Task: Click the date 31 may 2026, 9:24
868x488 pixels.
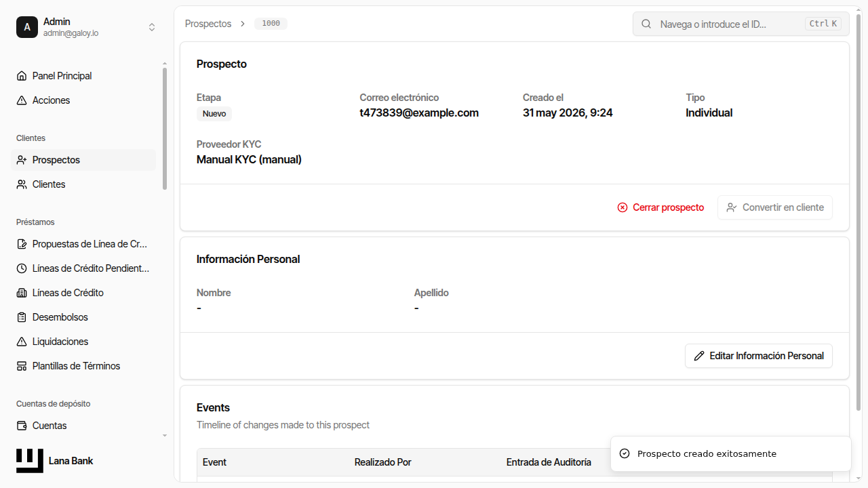Action: [568, 113]
